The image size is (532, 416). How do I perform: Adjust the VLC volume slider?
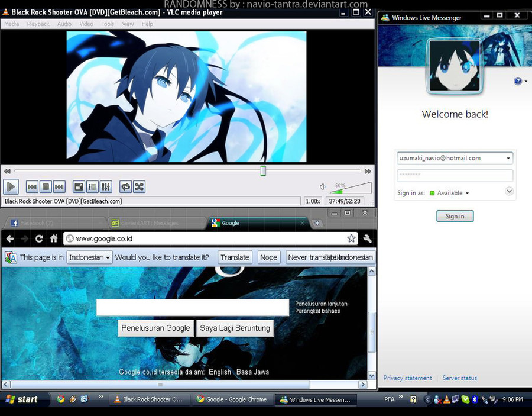click(x=351, y=188)
